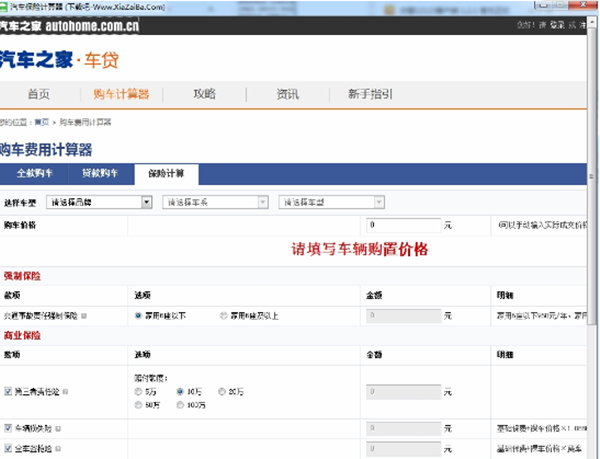
Task: Click the help icon beside 第三者责任险
Action: pyautogui.click(x=65, y=392)
